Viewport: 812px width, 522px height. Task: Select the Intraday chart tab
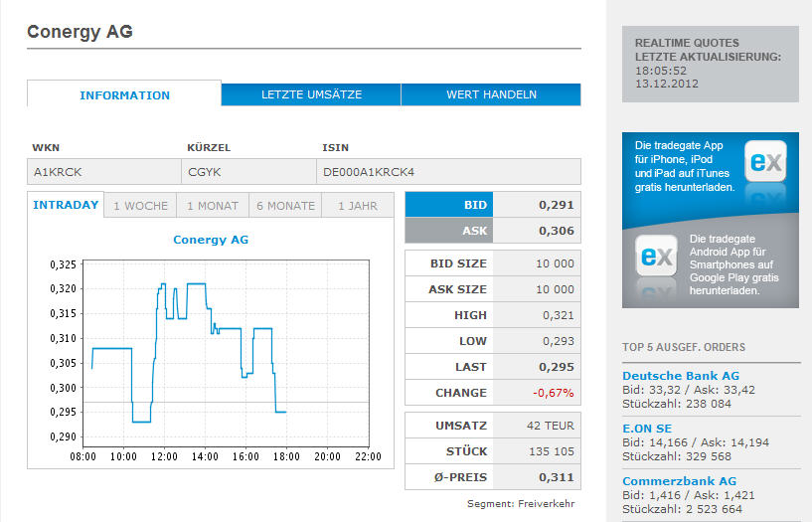[x=66, y=206]
